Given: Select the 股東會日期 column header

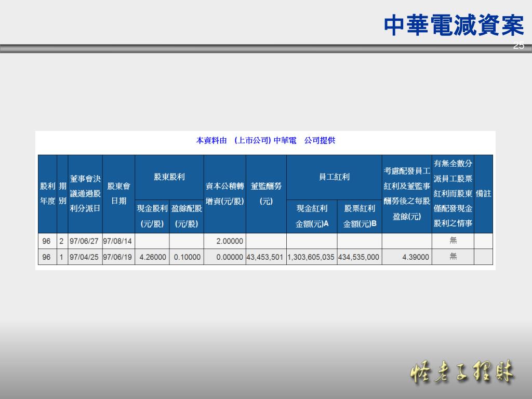Looking at the screenshot, I should coord(119,194).
